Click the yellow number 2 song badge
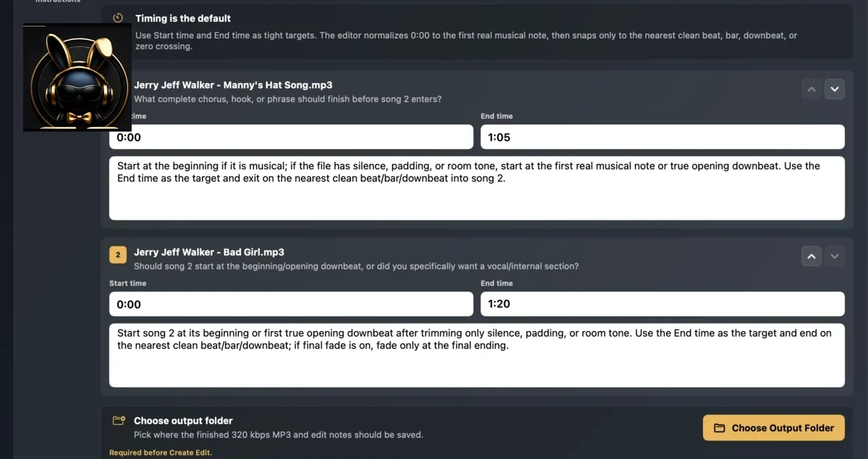 coord(118,254)
